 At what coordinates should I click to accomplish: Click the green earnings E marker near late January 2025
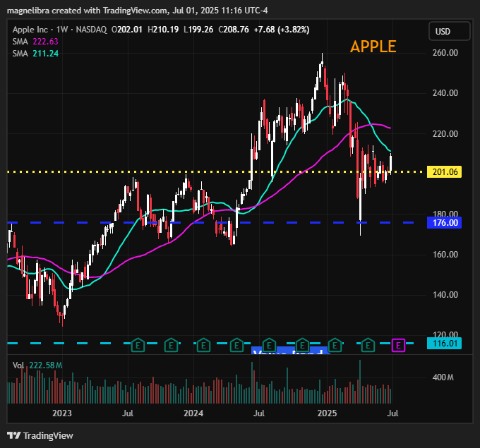[335, 345]
